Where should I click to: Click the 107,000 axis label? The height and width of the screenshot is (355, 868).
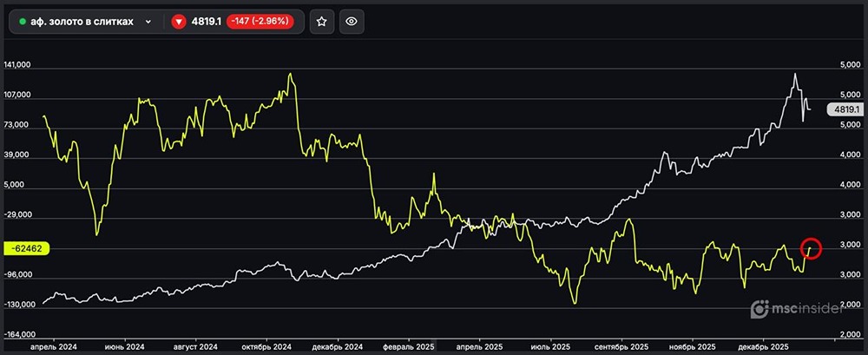(17, 95)
